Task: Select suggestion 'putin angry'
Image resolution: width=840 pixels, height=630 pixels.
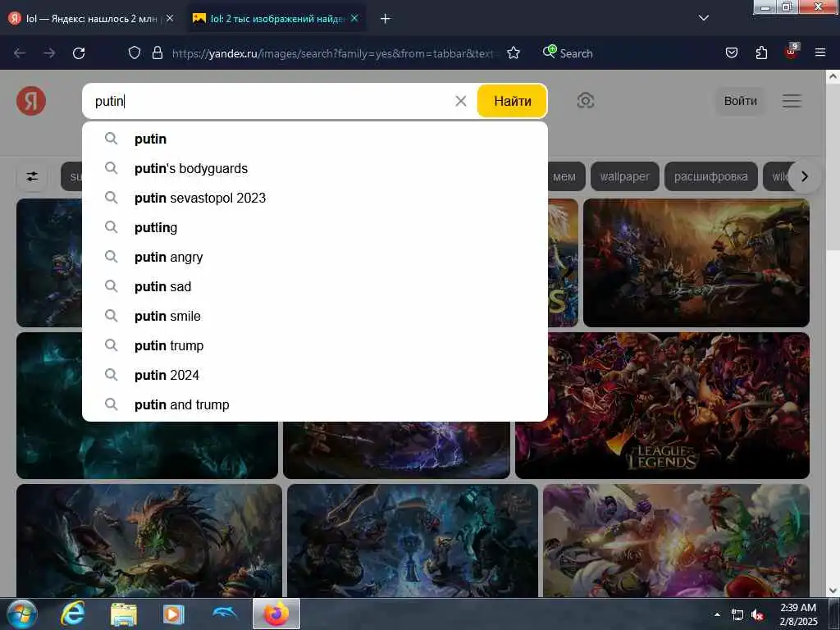Action: [315, 257]
